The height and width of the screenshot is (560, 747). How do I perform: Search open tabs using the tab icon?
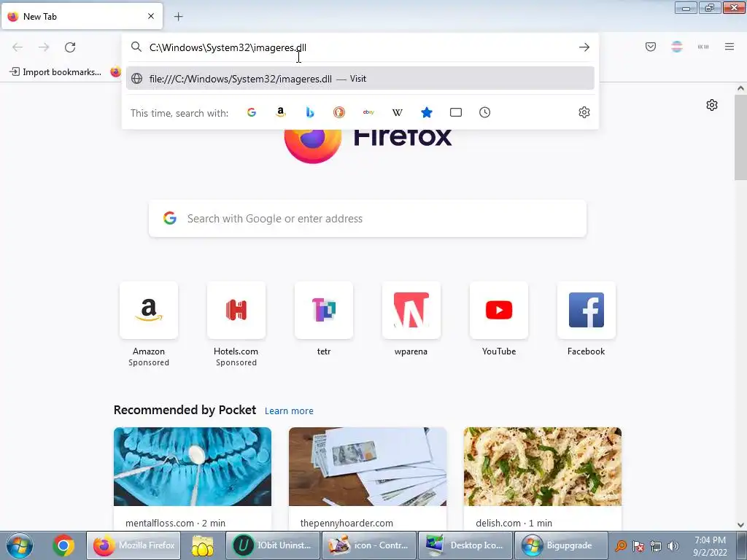(456, 112)
